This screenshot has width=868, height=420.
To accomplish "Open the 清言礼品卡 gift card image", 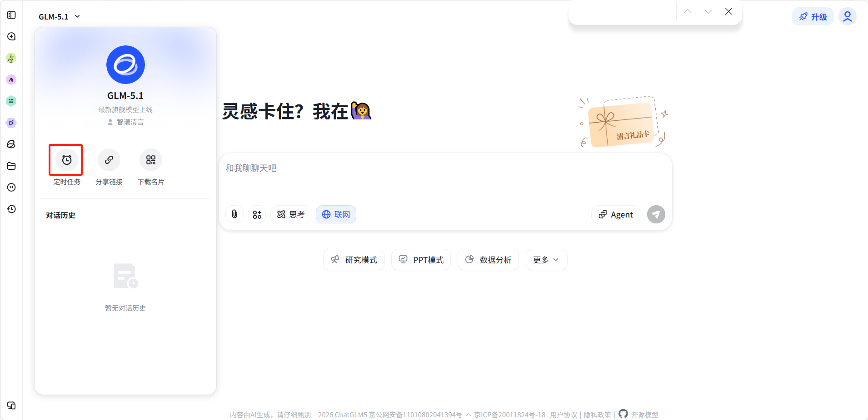I will [x=624, y=122].
